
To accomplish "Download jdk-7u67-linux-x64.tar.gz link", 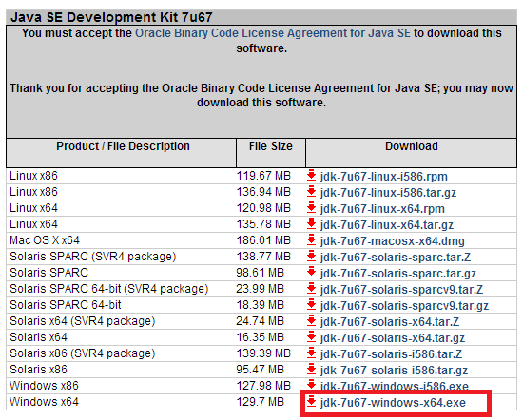I will 387,225.
